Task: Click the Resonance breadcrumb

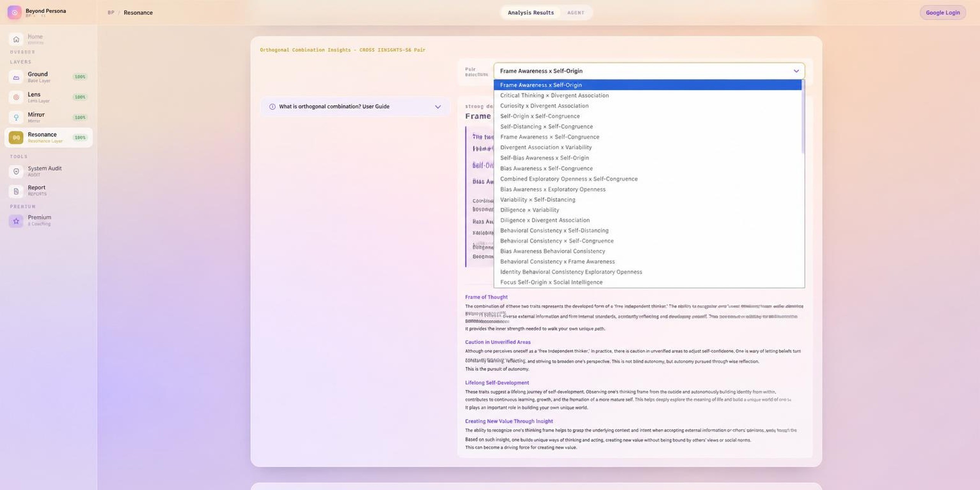Action: (x=138, y=13)
